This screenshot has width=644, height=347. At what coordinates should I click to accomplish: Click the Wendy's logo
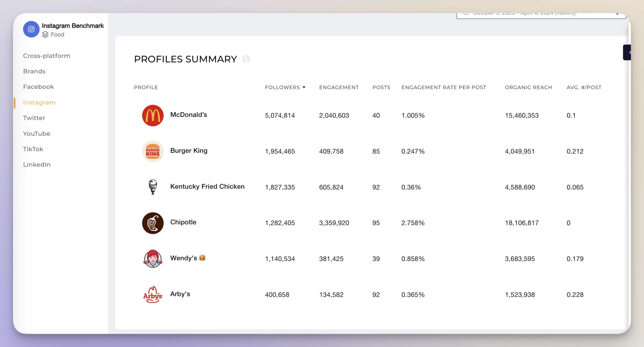pyautogui.click(x=153, y=258)
